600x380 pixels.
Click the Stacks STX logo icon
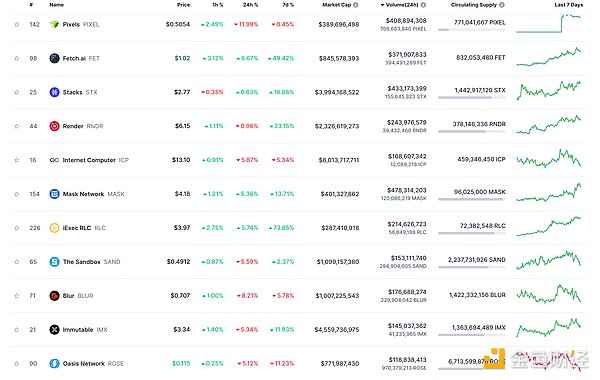coord(54,92)
